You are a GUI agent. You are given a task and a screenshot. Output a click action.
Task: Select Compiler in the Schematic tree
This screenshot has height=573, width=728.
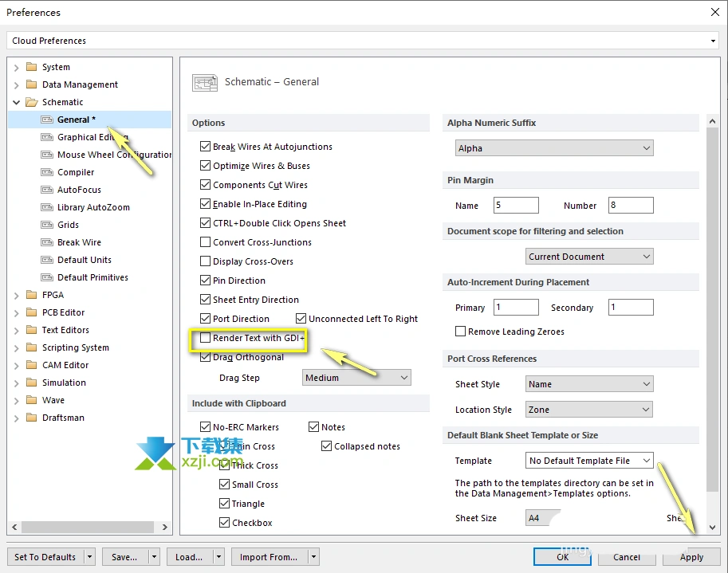(76, 172)
